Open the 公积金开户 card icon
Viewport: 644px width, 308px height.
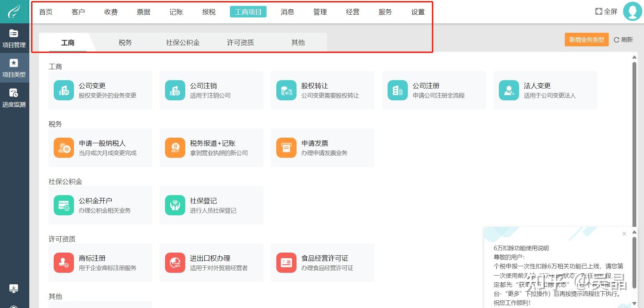tap(64, 205)
